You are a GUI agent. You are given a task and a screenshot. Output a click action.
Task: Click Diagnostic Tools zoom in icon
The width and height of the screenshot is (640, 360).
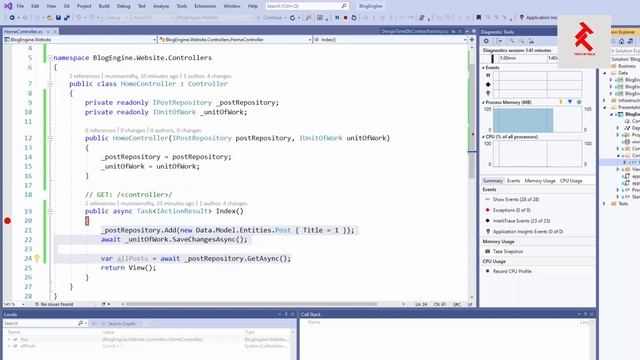tap(512, 41)
